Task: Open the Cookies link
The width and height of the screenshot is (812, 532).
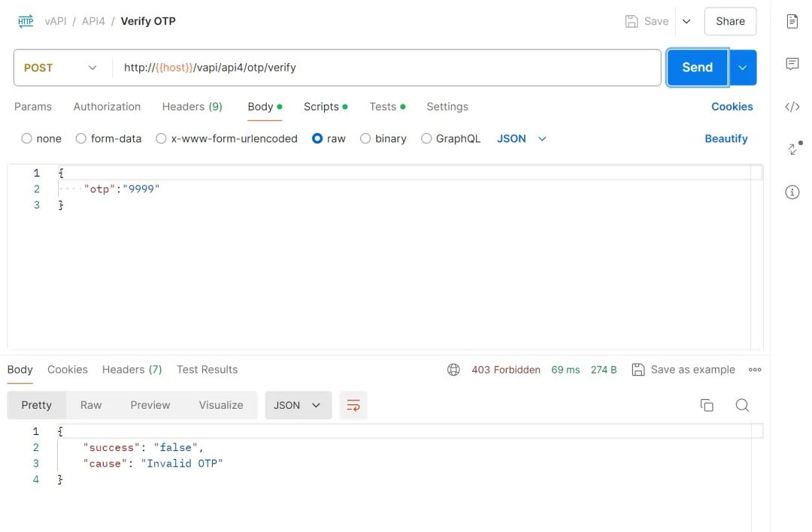Action: point(732,107)
